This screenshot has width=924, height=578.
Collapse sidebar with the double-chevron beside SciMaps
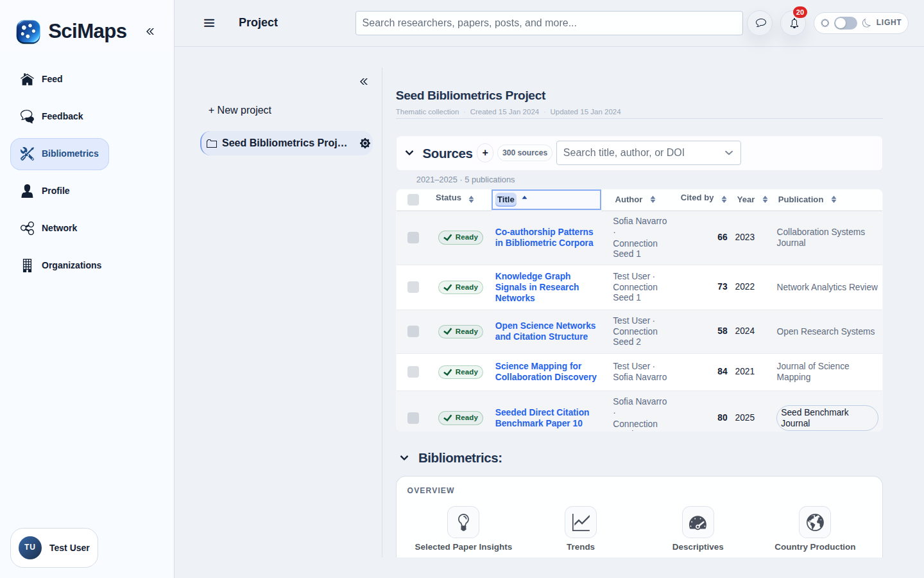pos(150,31)
